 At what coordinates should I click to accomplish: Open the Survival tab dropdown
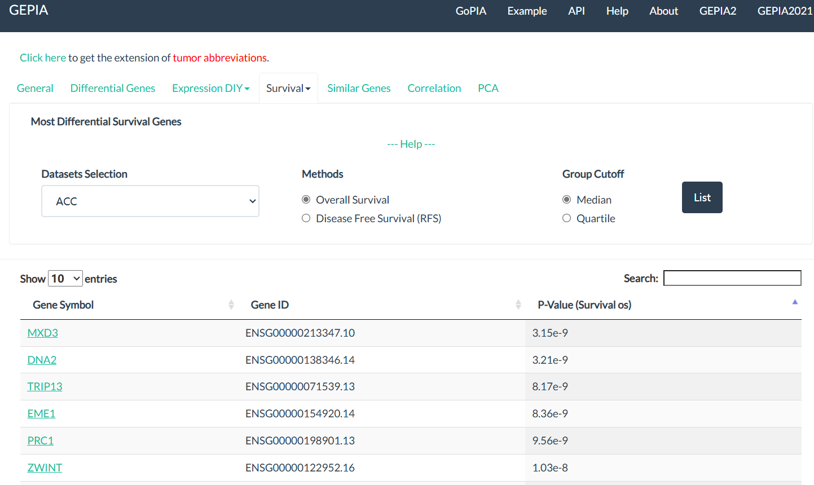(x=288, y=88)
